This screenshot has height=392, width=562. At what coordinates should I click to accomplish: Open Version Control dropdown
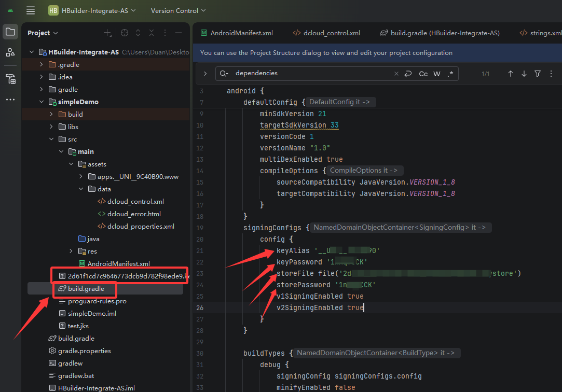pos(178,10)
